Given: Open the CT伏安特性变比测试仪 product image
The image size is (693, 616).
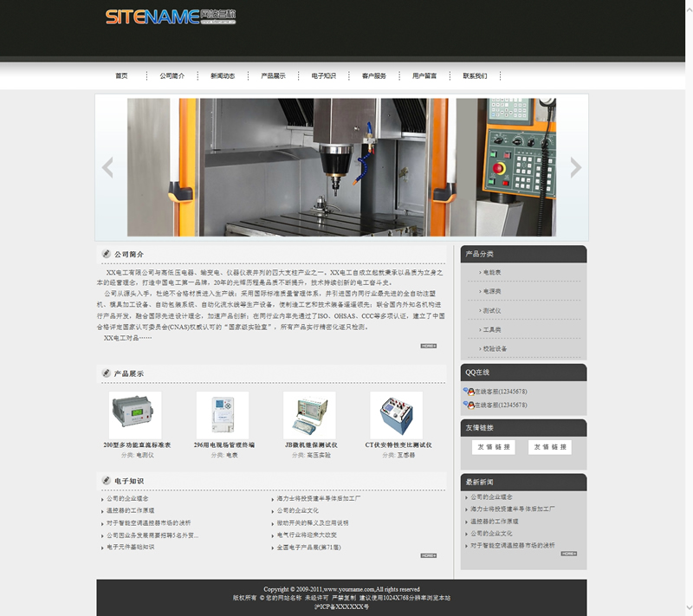Looking at the screenshot, I should point(396,415).
